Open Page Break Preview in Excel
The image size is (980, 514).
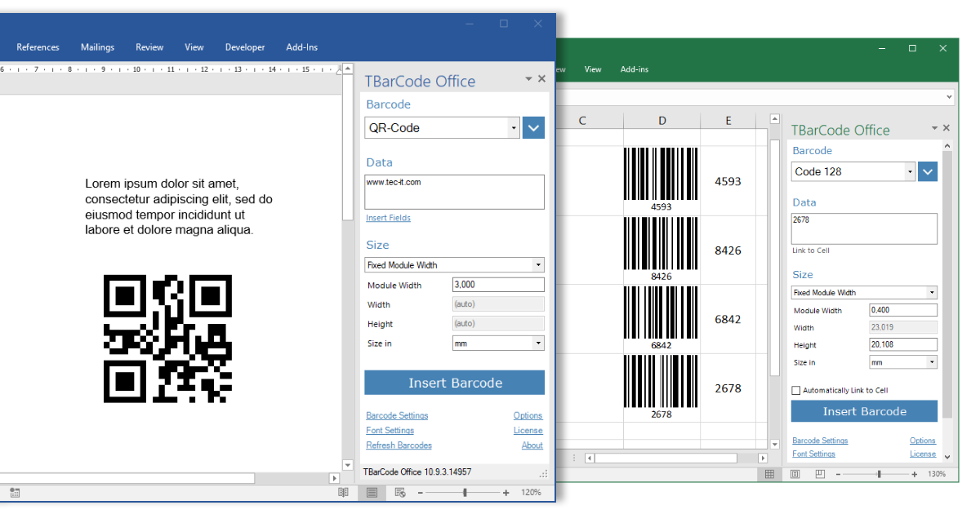819,473
